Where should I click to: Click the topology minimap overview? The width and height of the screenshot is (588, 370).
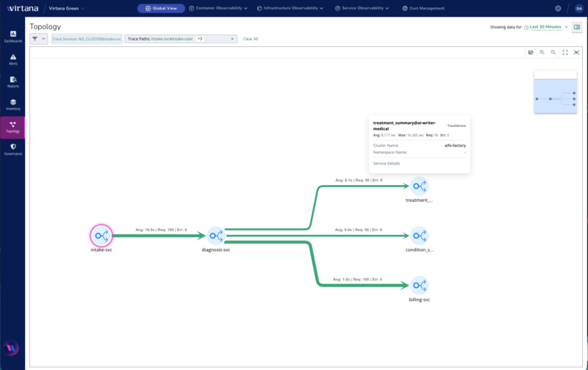click(x=556, y=92)
